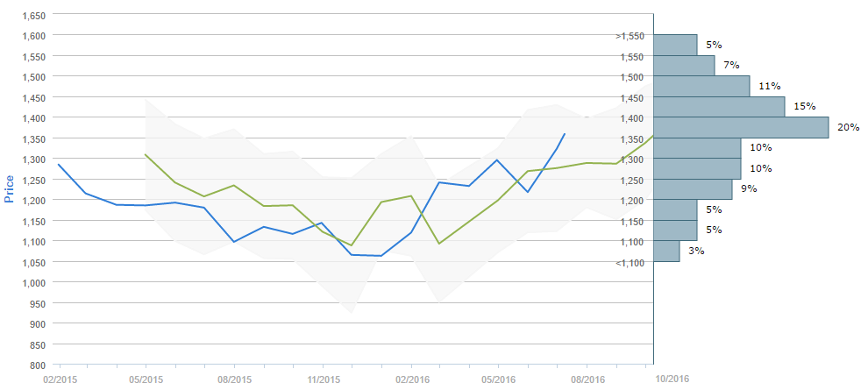The image size is (868, 390).
Task: Click the blue line's starting point at 02/2015
Action: pyautogui.click(x=58, y=164)
